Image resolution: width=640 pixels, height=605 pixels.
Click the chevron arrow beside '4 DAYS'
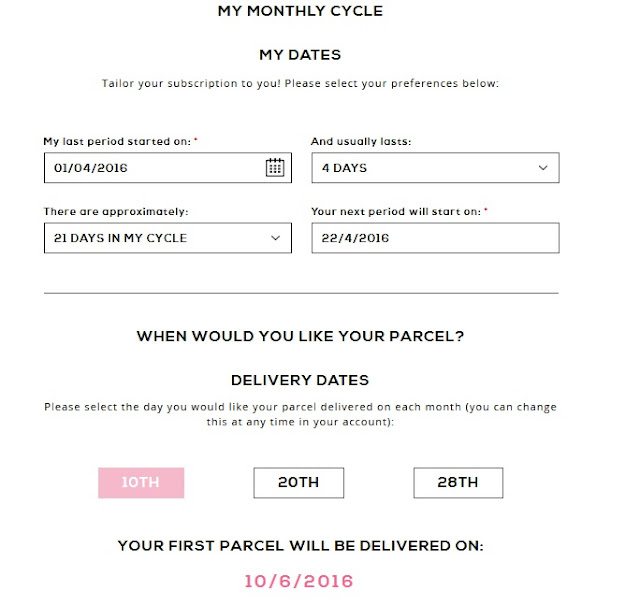(543, 168)
